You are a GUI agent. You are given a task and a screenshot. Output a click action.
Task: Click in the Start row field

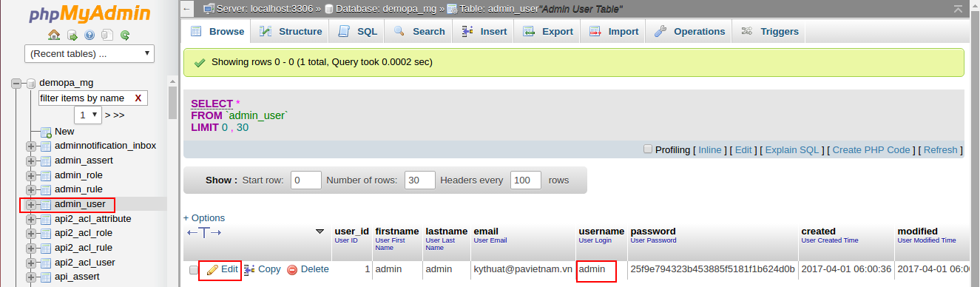pos(306,180)
